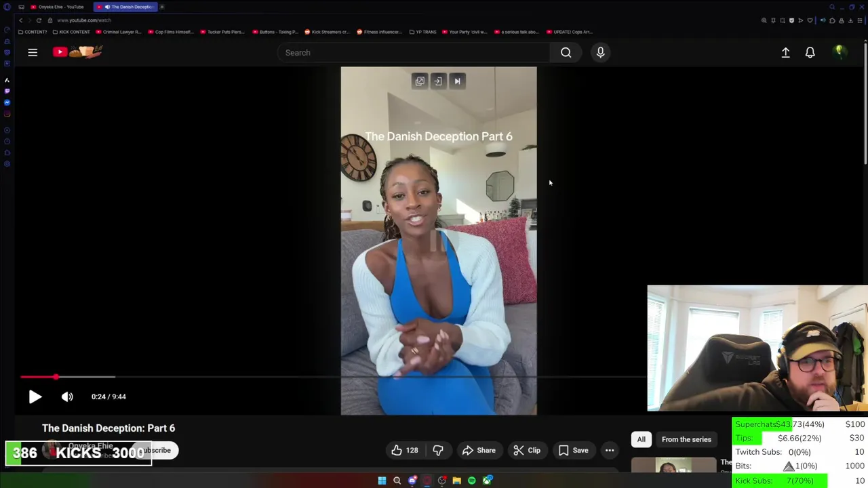The height and width of the screenshot is (488, 868).
Task: Click the YouTube Search input field
Action: [414, 52]
